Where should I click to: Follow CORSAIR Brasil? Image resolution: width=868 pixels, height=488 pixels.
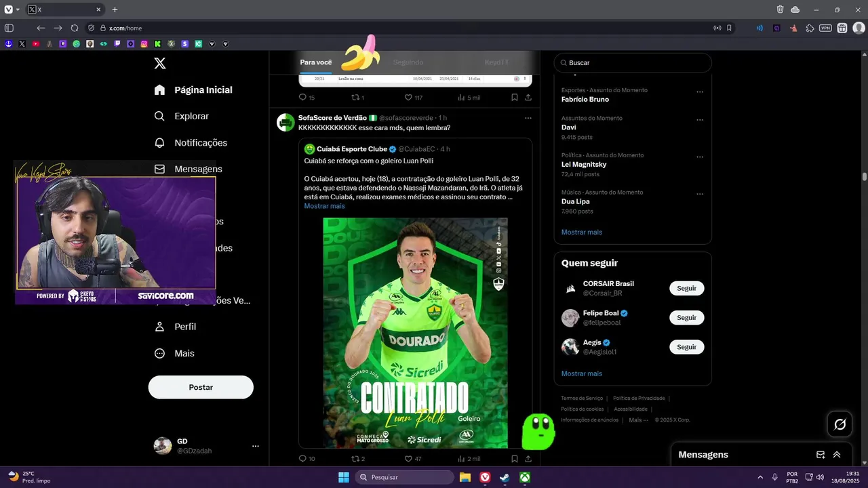(687, 288)
